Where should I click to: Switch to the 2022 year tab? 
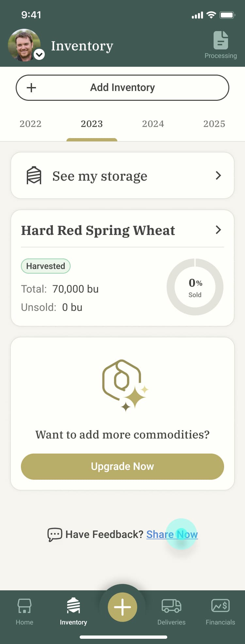click(x=30, y=124)
